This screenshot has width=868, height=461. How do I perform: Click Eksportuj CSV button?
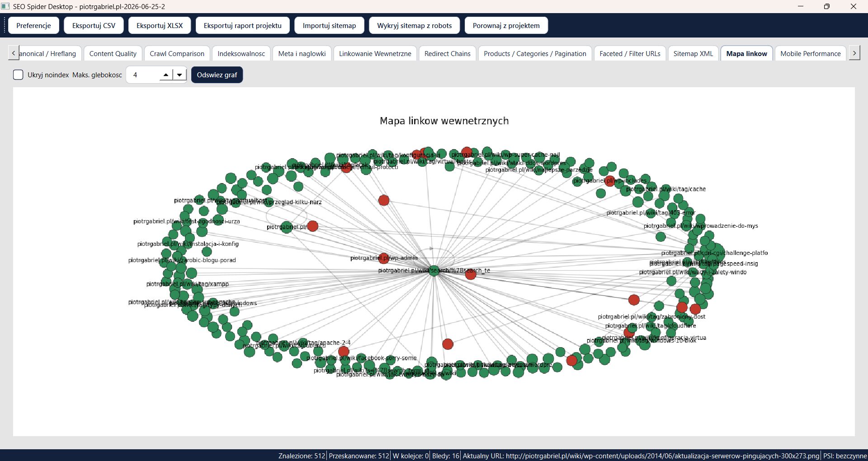(x=94, y=25)
